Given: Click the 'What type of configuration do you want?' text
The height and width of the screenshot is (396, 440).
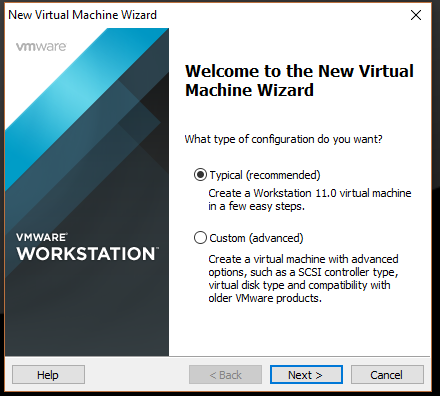Looking at the screenshot, I should coord(283,139).
